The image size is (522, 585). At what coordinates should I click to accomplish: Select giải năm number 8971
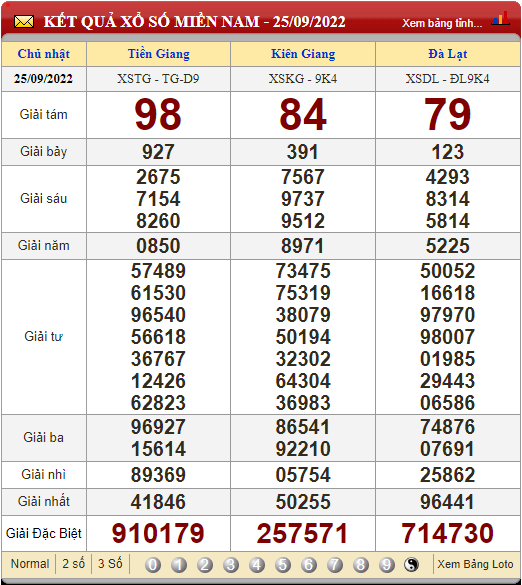click(x=303, y=246)
